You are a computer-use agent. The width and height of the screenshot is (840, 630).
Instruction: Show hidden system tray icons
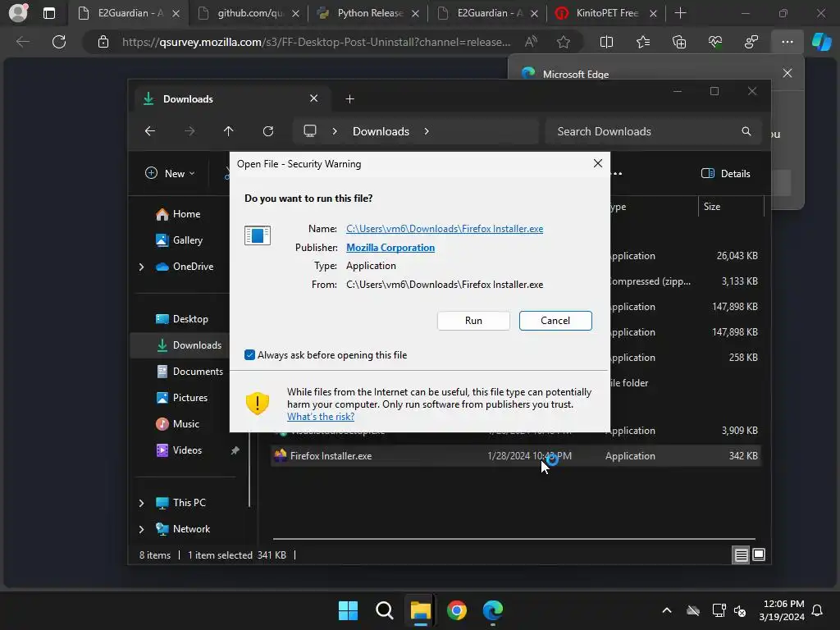[666, 610]
